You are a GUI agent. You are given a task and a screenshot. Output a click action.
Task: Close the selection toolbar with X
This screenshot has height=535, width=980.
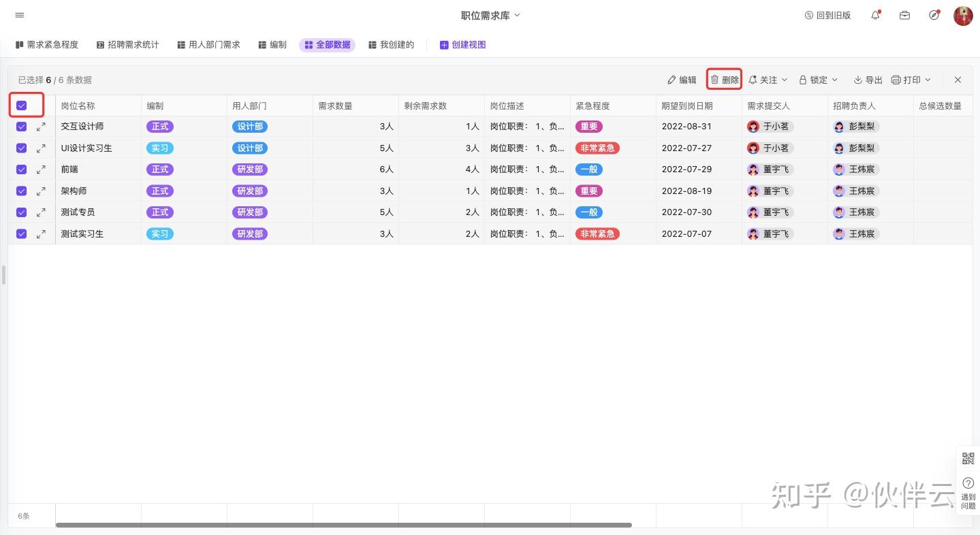[958, 80]
